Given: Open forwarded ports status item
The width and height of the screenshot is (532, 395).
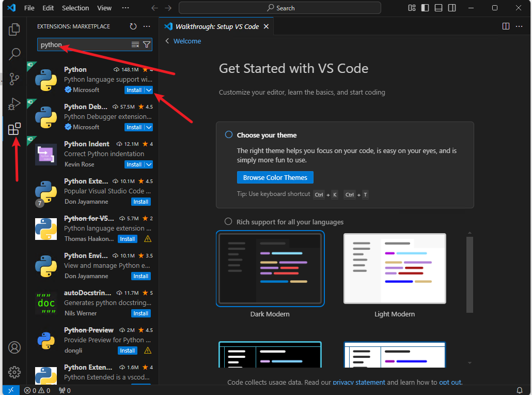Looking at the screenshot, I should click(65, 390).
